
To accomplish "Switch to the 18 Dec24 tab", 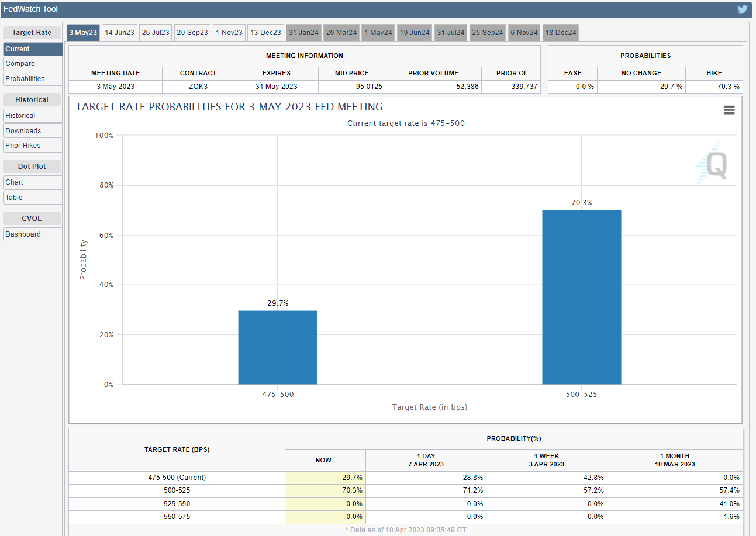I will point(561,33).
